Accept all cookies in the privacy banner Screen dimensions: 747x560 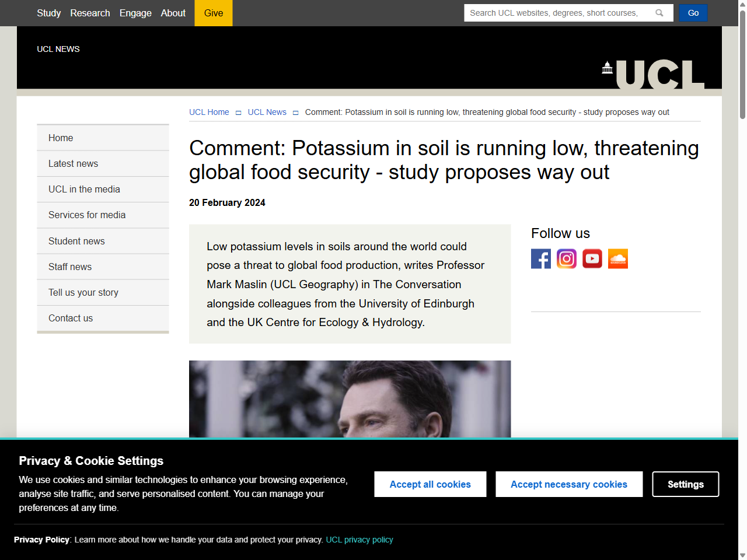coord(430,484)
